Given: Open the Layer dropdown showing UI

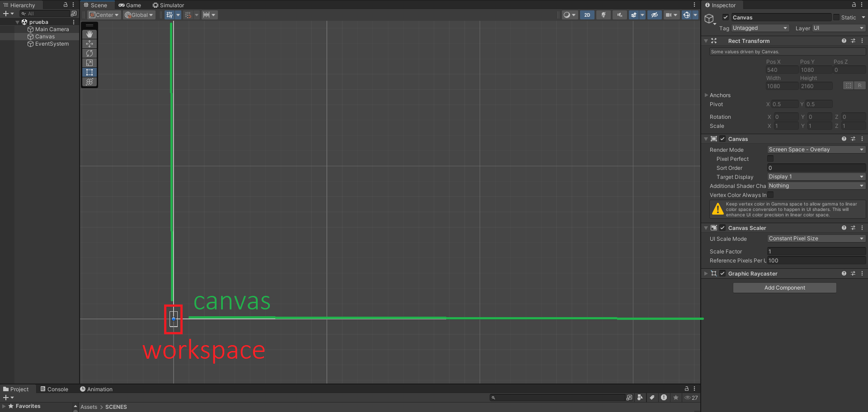Looking at the screenshot, I should click(x=838, y=28).
